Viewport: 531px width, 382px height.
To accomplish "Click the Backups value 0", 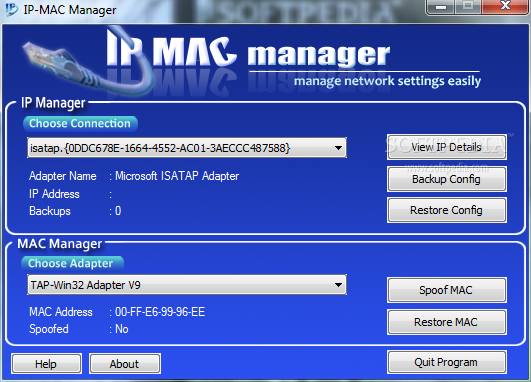I will 118,211.
